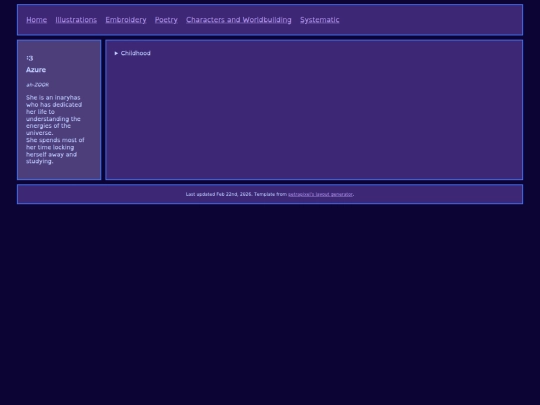Click the 'She spends most of her time' sentence
This screenshot has width=540, height=405.
click(55, 151)
